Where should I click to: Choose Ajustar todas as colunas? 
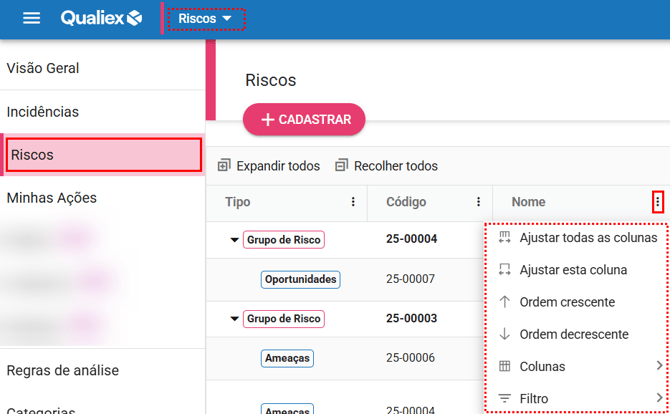coord(587,238)
